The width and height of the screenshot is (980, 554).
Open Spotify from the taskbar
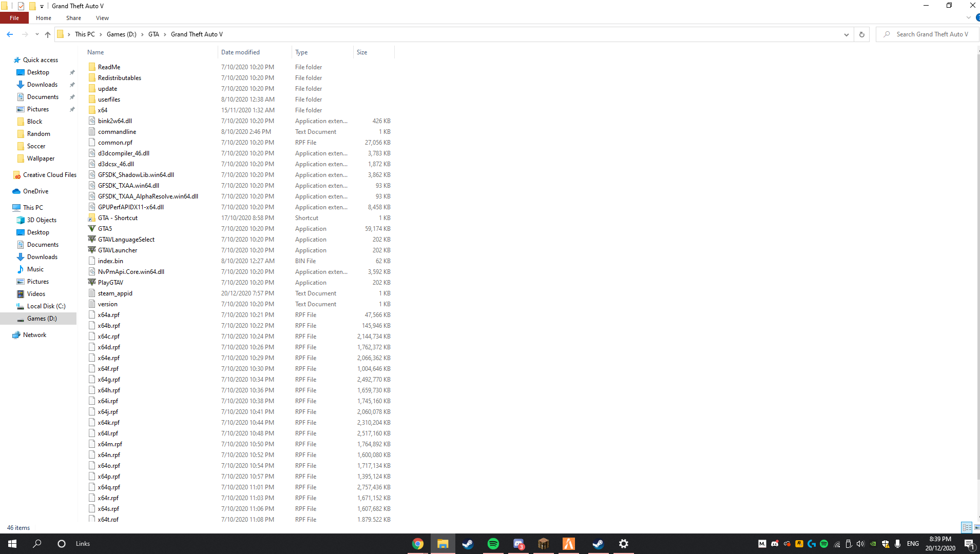click(493, 544)
